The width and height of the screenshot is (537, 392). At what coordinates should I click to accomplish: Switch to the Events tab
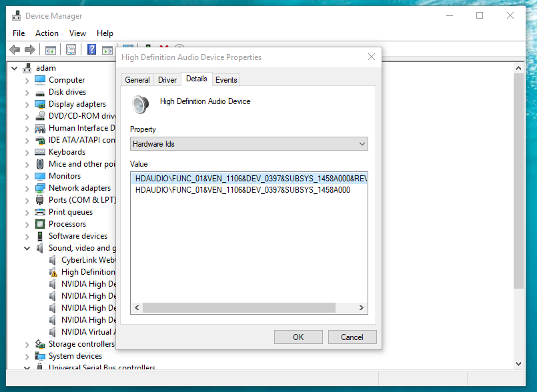[x=226, y=80]
